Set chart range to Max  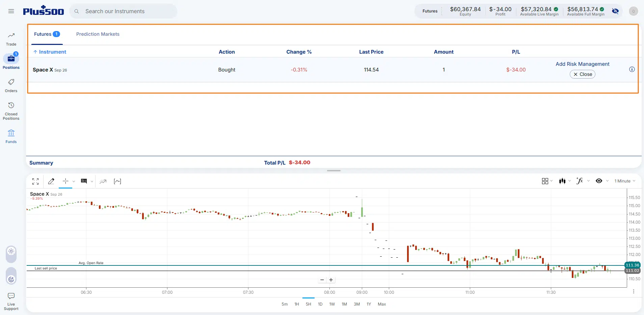[382, 304]
